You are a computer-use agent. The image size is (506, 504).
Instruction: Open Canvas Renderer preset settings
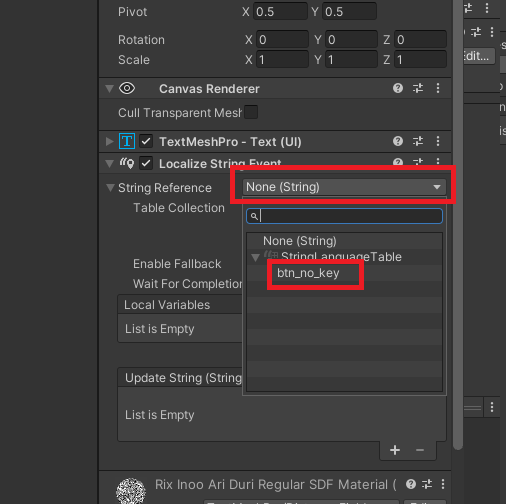(x=418, y=88)
